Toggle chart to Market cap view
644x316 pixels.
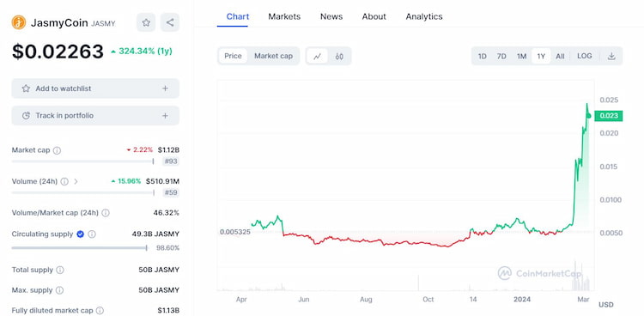[273, 56]
